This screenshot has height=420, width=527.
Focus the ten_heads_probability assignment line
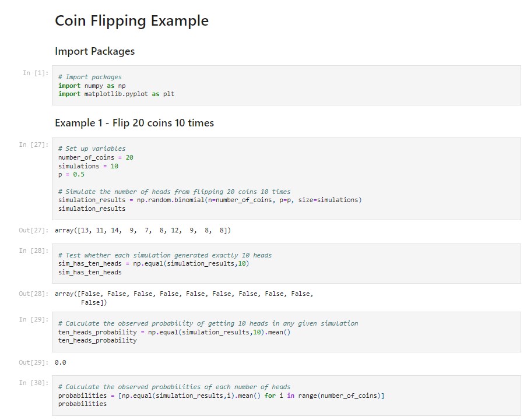click(174, 332)
